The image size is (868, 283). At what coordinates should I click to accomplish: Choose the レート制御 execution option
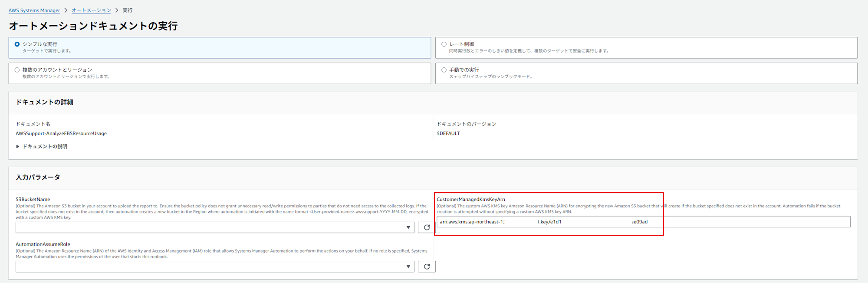click(x=444, y=44)
